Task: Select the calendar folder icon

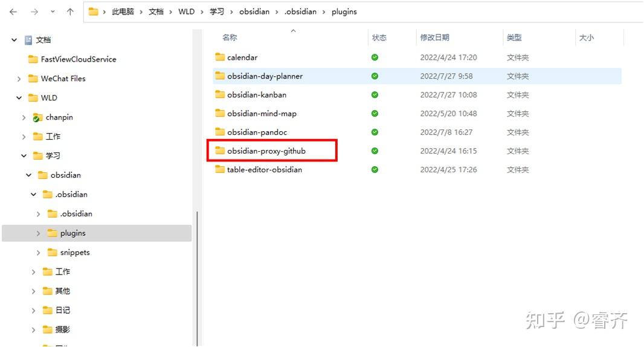Action: pyautogui.click(x=220, y=57)
